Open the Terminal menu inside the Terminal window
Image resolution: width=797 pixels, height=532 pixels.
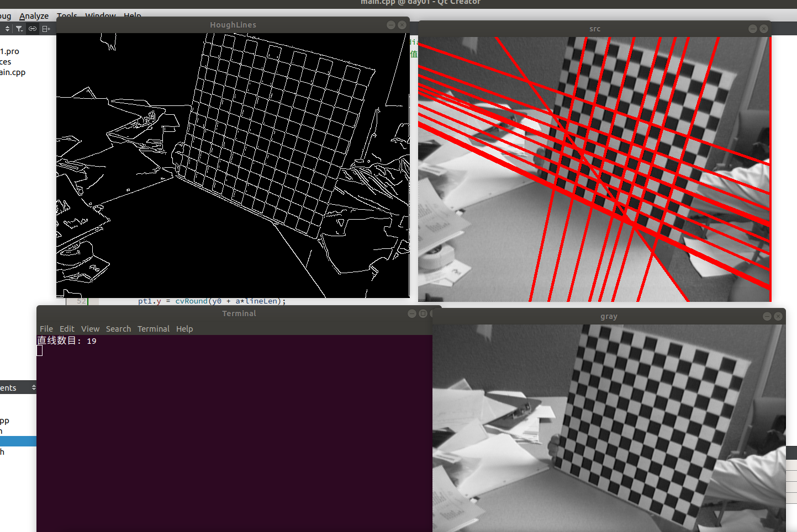coord(153,328)
